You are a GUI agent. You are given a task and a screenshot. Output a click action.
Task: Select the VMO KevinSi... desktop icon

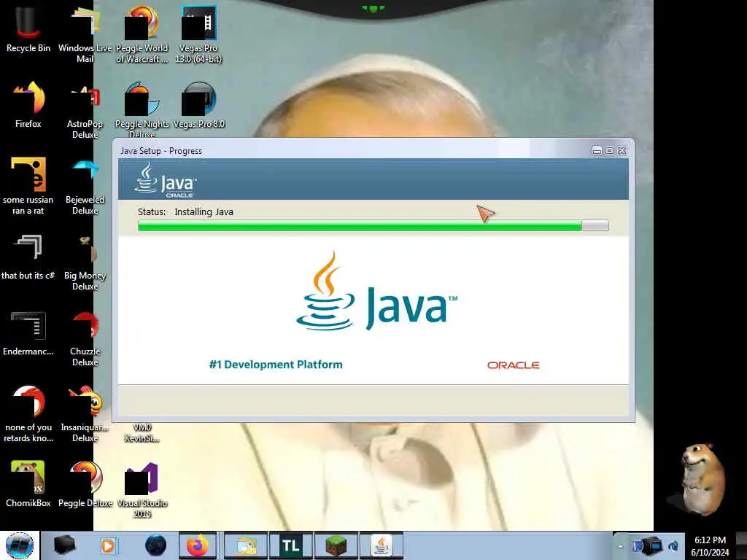(142, 433)
